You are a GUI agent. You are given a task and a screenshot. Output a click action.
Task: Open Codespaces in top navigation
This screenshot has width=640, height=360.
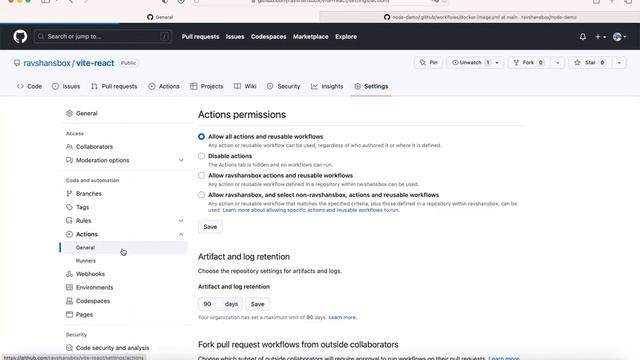pos(269,37)
